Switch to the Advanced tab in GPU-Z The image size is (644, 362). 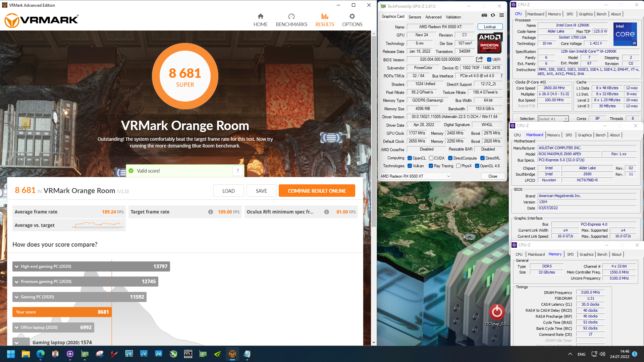point(433,17)
